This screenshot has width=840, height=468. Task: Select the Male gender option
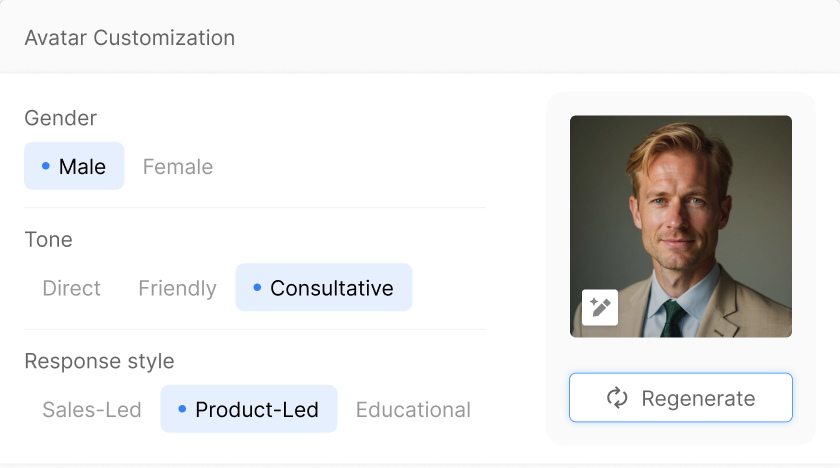click(74, 166)
